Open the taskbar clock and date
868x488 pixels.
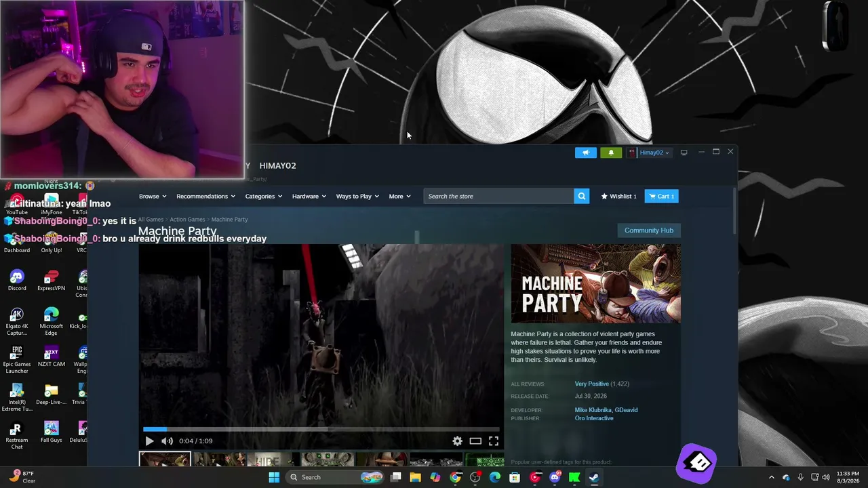pyautogui.click(x=848, y=477)
